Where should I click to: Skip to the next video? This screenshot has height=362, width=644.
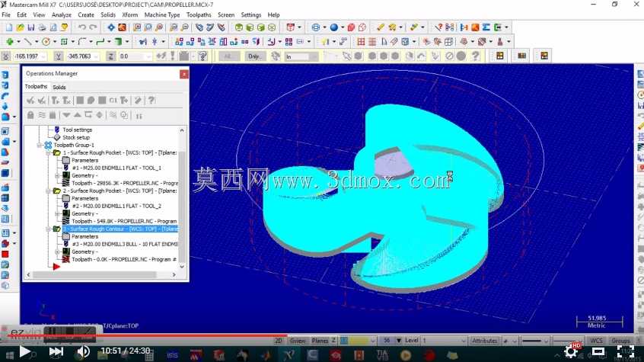[x=56, y=351]
